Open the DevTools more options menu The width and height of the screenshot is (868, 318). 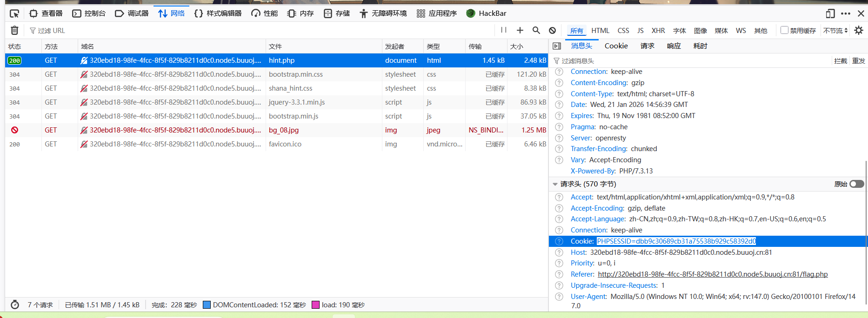(x=846, y=13)
